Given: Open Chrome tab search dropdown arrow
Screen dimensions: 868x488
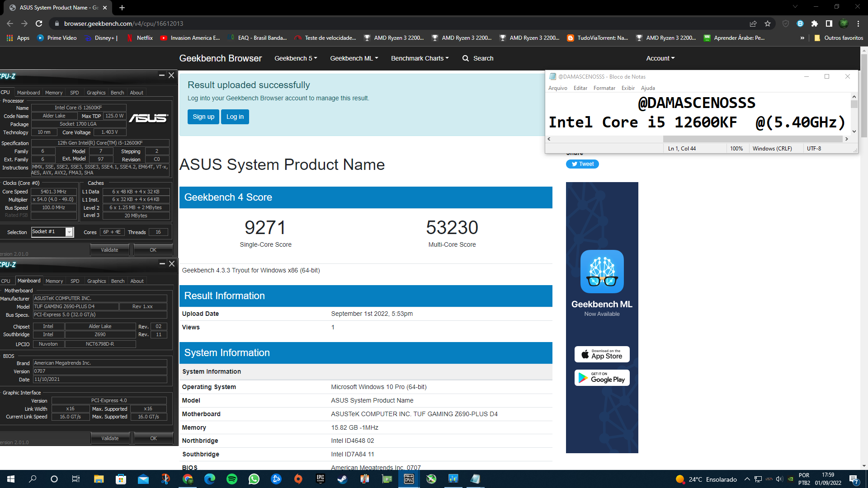Looking at the screenshot, I should tap(795, 7).
